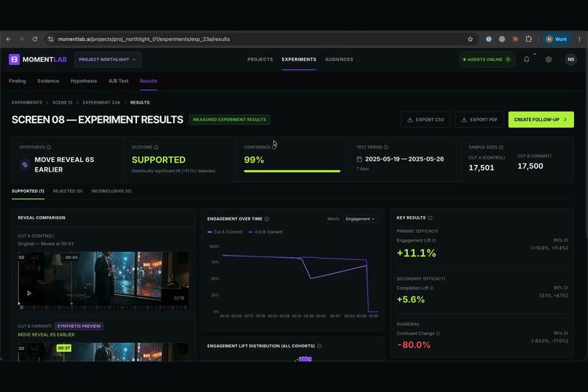Select the Supported (1) filter tab
Screen dimensions: 588x392
[28, 191]
